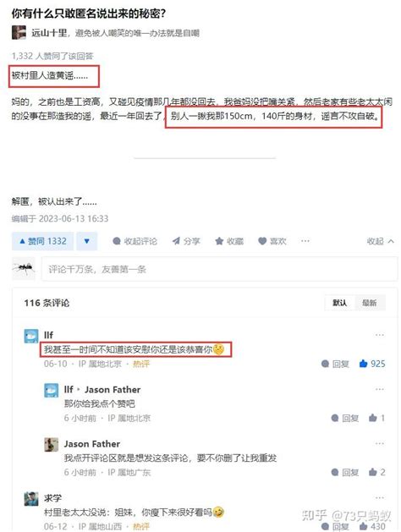401x532 pixels.
Task: Open options ellipsis on Jason Father's comment
Action: 380,444
